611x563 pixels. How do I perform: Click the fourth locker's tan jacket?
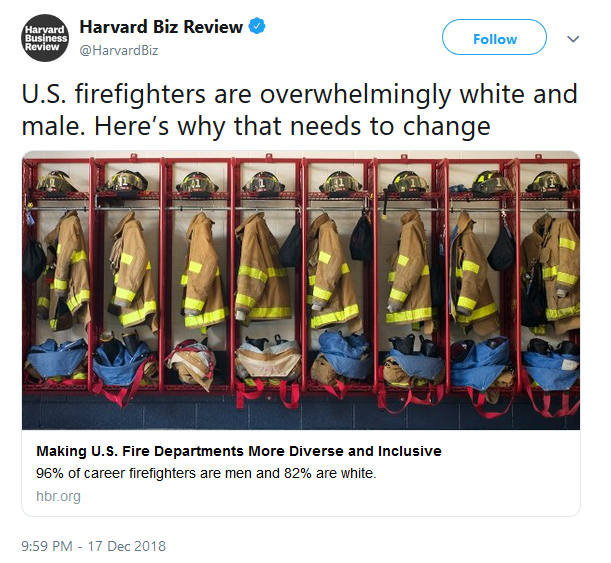[x=263, y=268]
